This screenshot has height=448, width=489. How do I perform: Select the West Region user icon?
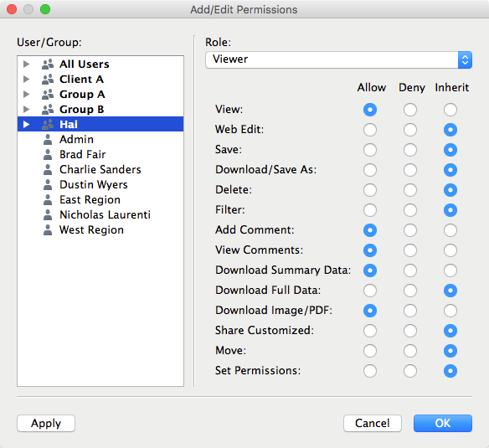pyautogui.click(x=48, y=230)
